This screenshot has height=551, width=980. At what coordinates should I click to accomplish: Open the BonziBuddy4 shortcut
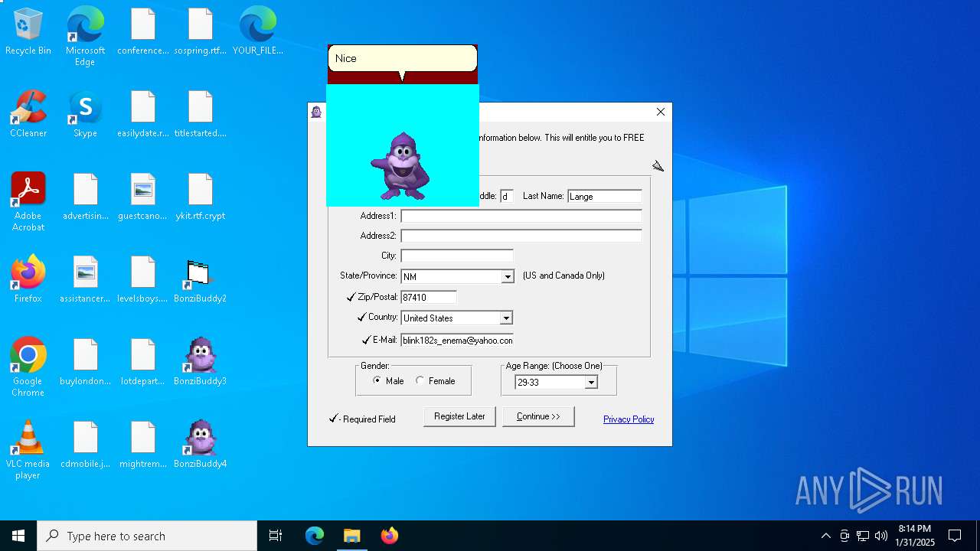coord(201,445)
